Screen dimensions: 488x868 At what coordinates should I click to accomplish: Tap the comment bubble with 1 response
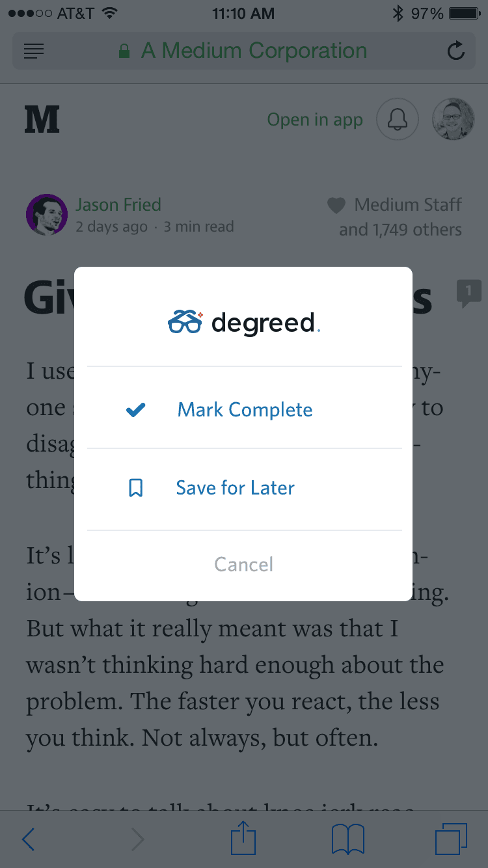[x=468, y=293]
